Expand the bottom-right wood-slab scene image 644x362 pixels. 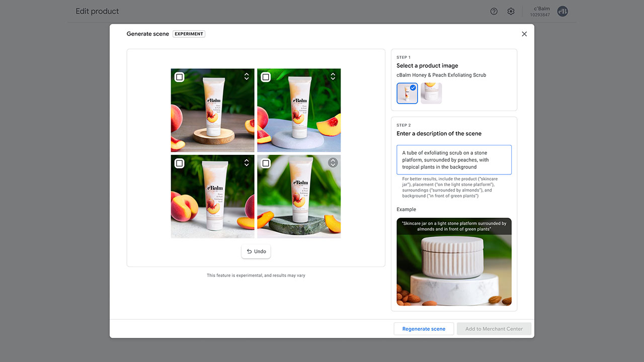tap(333, 163)
